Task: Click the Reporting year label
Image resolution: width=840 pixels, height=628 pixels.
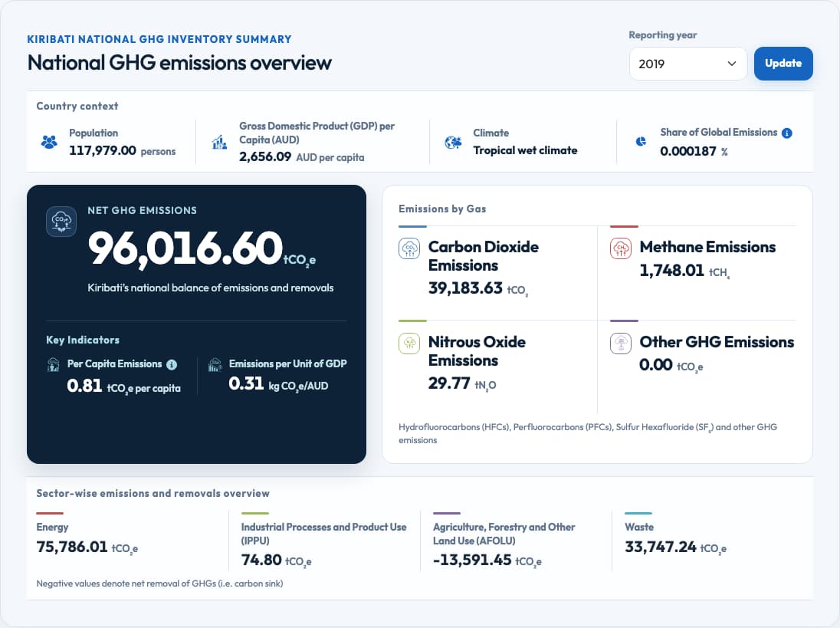Action: click(663, 35)
